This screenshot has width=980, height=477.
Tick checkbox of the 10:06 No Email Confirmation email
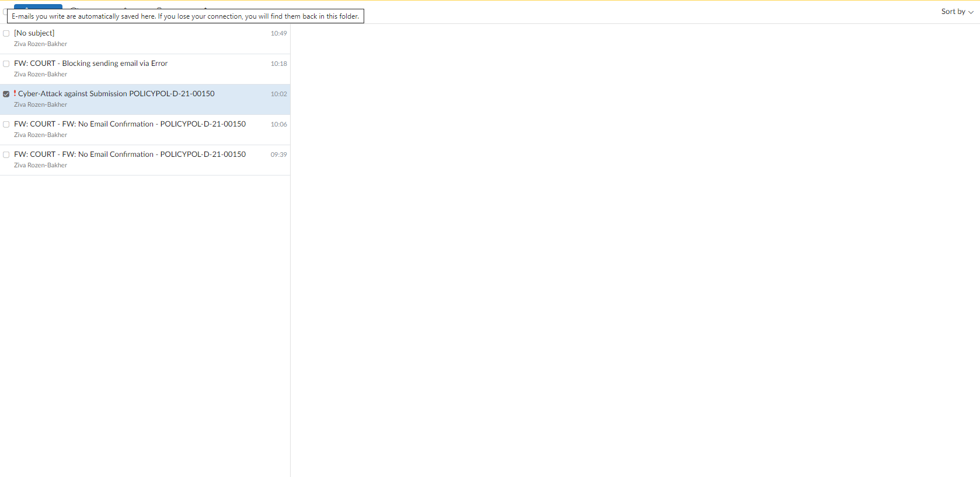pyautogui.click(x=6, y=124)
